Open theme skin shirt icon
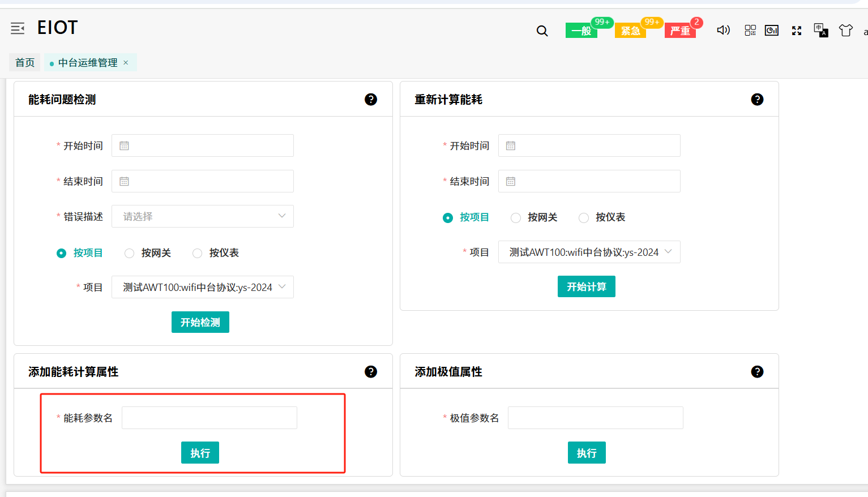The height and width of the screenshot is (497, 868). (x=845, y=31)
